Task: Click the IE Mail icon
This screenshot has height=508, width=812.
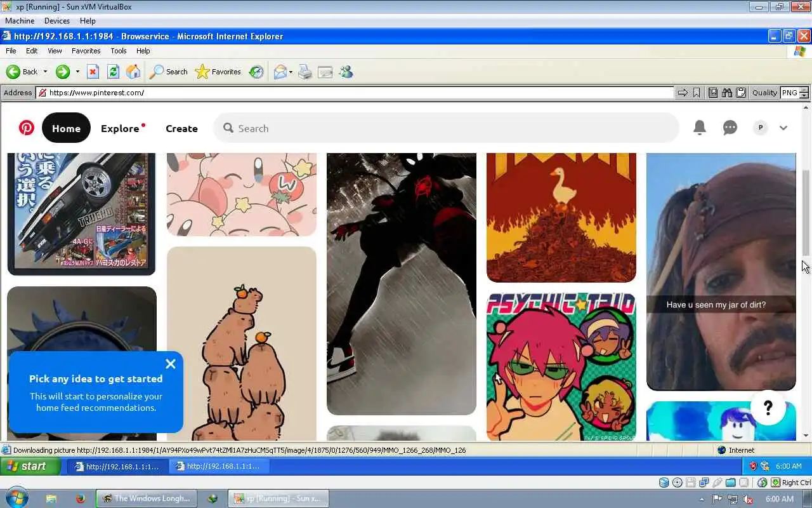Action: click(280, 72)
